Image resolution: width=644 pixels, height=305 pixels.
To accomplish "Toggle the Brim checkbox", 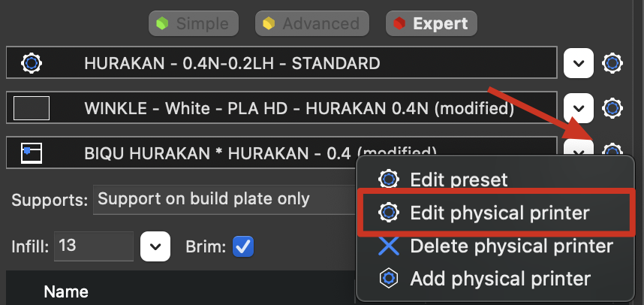I will tap(244, 246).
